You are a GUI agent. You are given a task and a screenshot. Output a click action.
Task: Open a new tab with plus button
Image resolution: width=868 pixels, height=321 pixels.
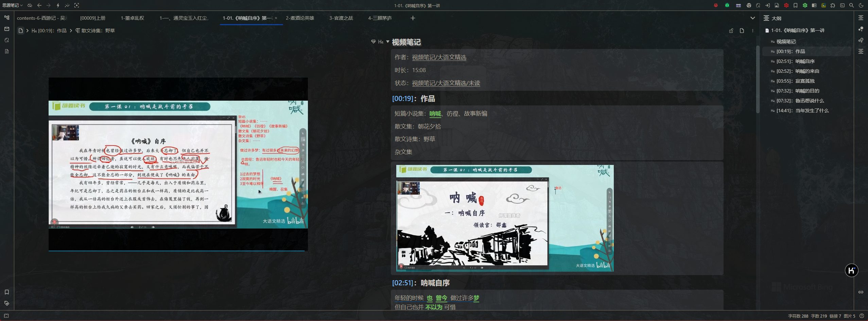click(413, 18)
